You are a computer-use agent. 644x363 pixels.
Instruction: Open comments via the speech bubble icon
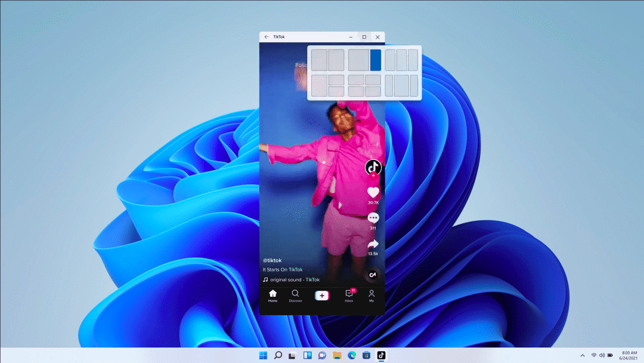point(373,218)
